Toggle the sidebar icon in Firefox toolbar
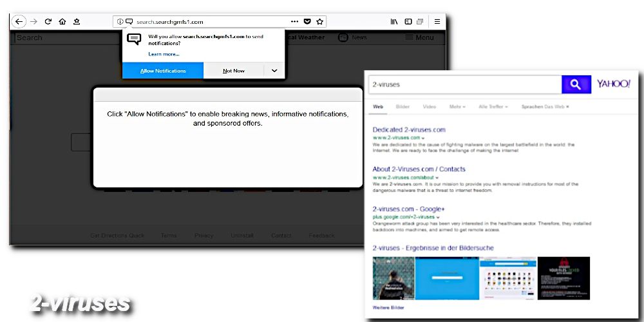The height and width of the screenshot is (322, 644). click(x=408, y=22)
